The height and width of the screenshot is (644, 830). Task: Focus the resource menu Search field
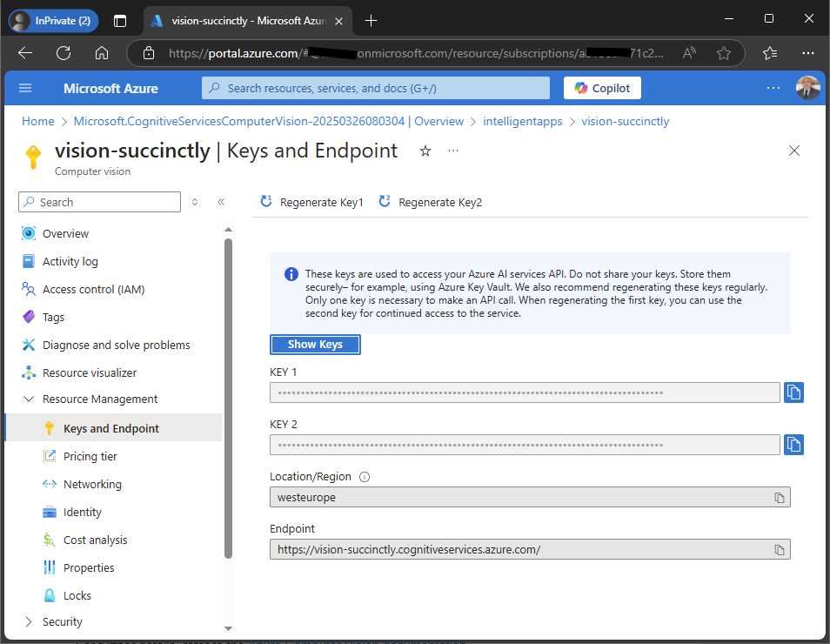[x=99, y=202]
